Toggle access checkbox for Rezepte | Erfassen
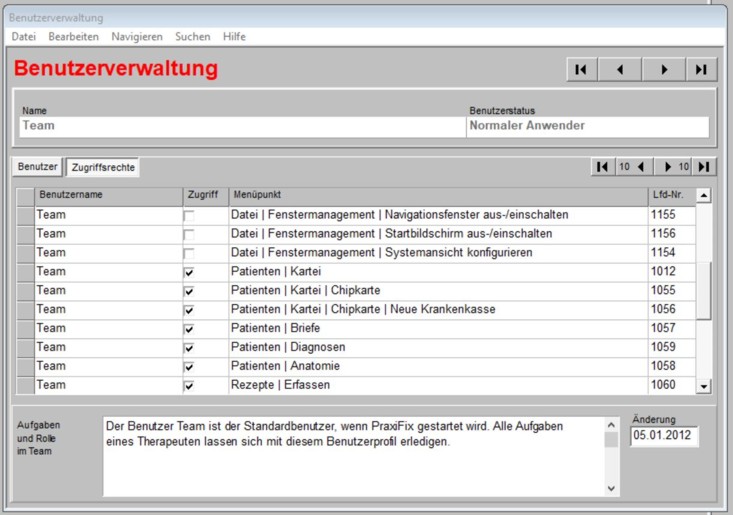This screenshot has width=733, height=515. (x=189, y=386)
